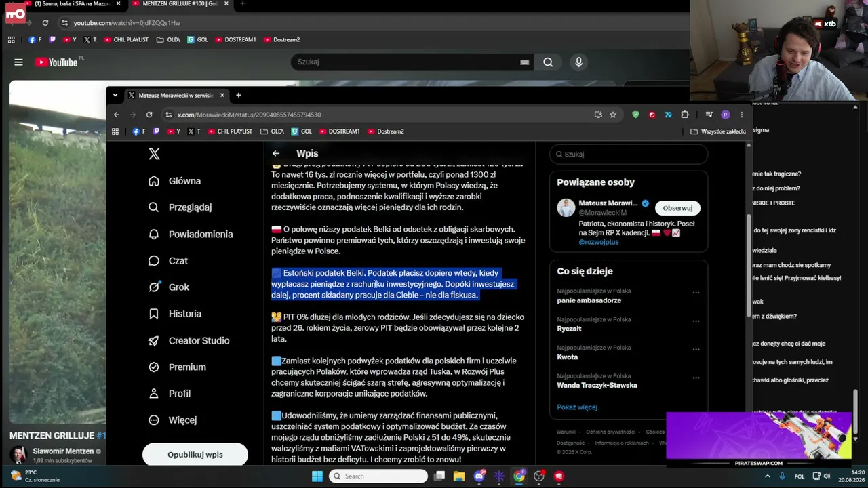Viewport: 868px width, 488px height.
Task: Open a new tab in the X window
Action: point(238,95)
